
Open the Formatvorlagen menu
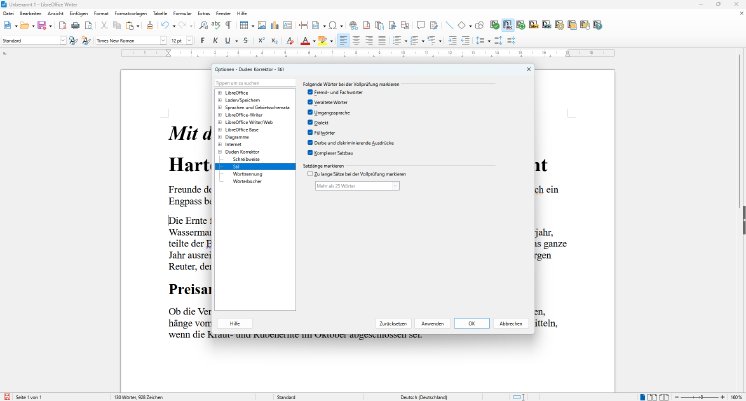pos(131,13)
